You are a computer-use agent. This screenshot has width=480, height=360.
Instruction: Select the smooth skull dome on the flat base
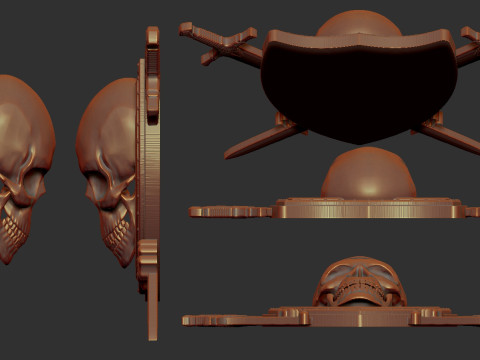(368, 173)
